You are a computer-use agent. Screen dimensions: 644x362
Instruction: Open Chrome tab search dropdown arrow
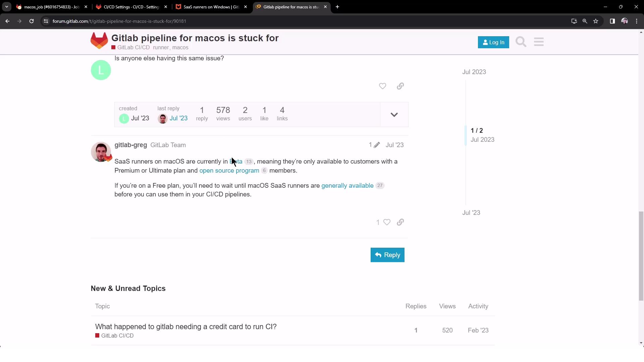click(6, 7)
